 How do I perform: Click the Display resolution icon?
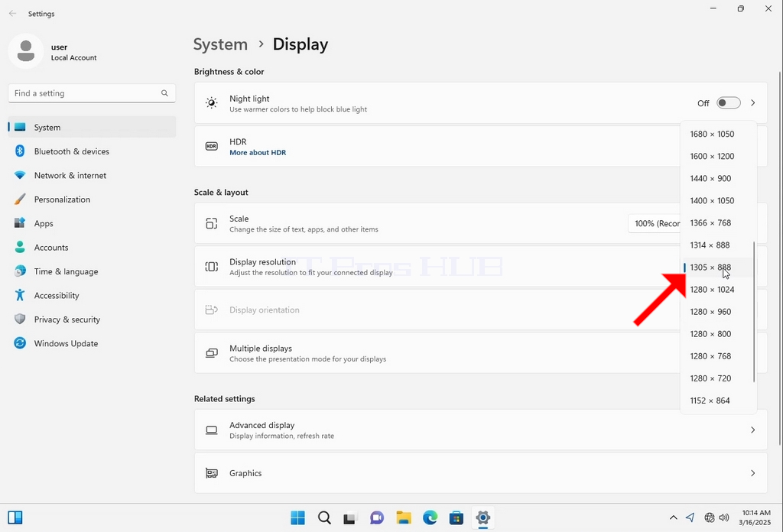pos(212,267)
